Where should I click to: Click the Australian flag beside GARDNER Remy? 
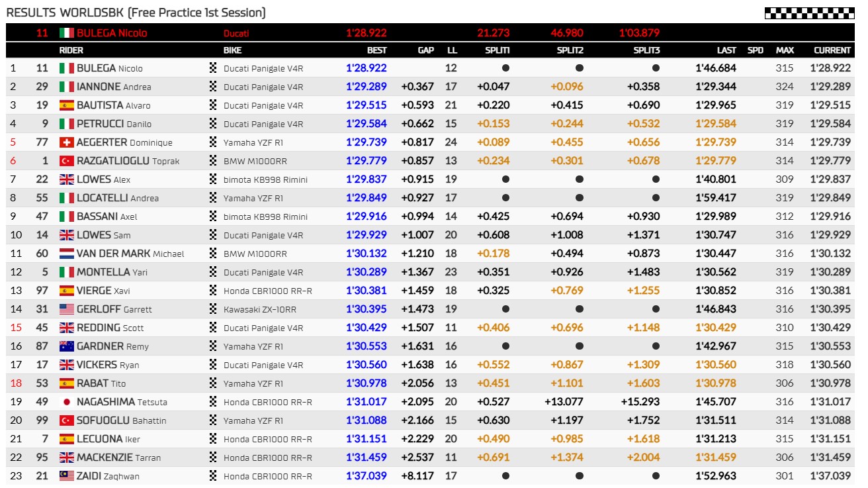point(66,346)
